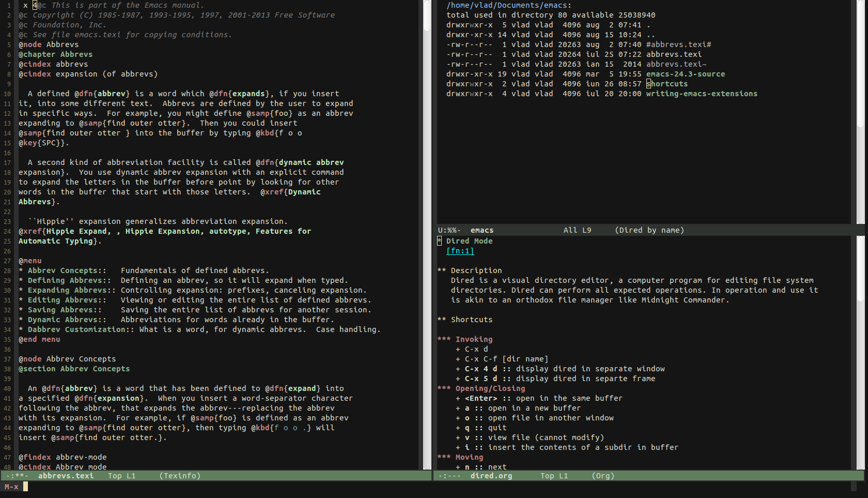The width and height of the screenshot is (868, 498).
Task: Click the left texinfo window scrollbar
Action: tap(427, 235)
